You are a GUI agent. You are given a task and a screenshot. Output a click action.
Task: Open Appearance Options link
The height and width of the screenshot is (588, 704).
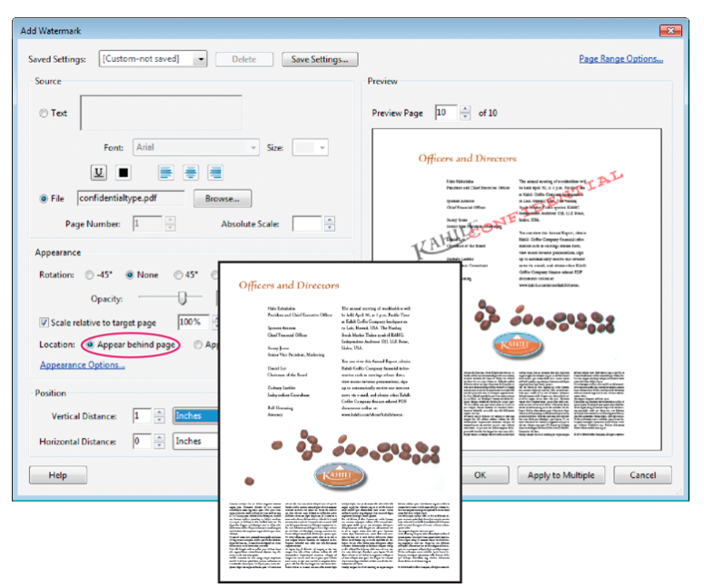click(82, 364)
